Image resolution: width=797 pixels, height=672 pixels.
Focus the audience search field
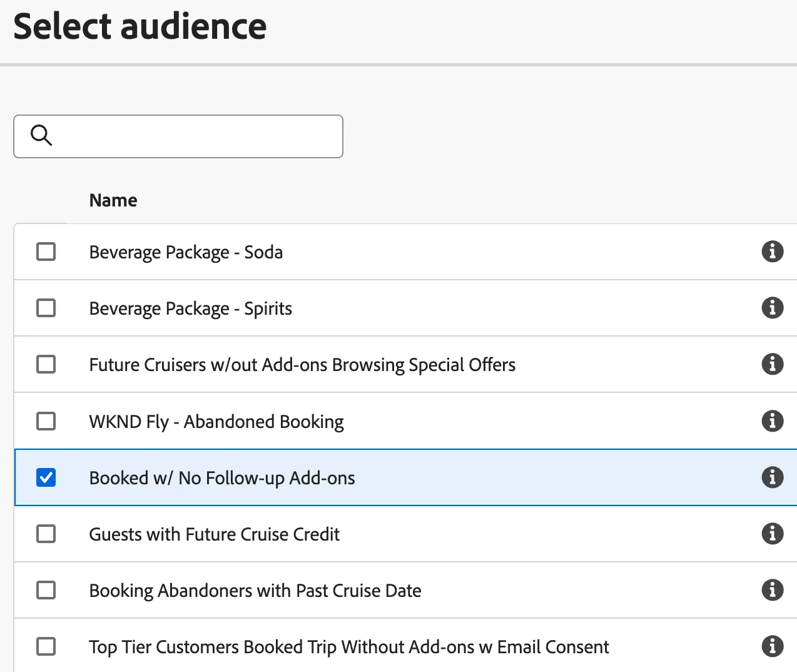coord(178,136)
